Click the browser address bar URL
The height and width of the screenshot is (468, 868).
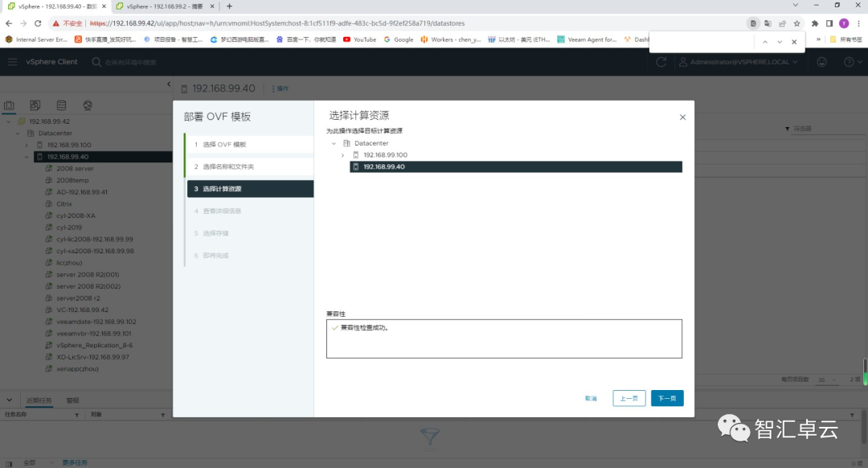(x=276, y=23)
